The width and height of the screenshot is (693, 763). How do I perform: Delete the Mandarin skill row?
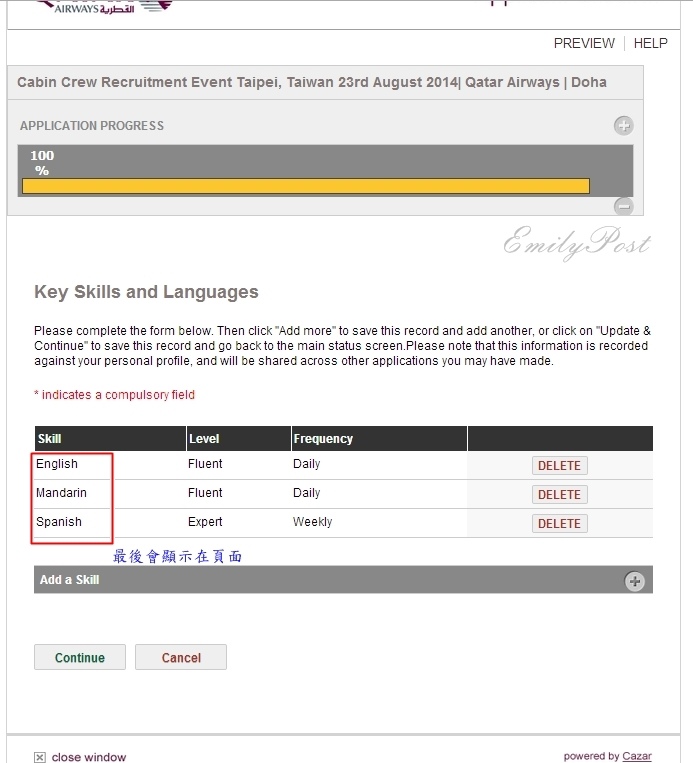559,494
